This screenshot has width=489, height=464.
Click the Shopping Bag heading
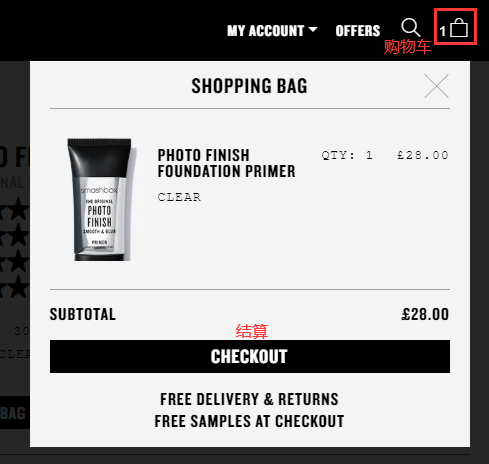click(x=249, y=86)
